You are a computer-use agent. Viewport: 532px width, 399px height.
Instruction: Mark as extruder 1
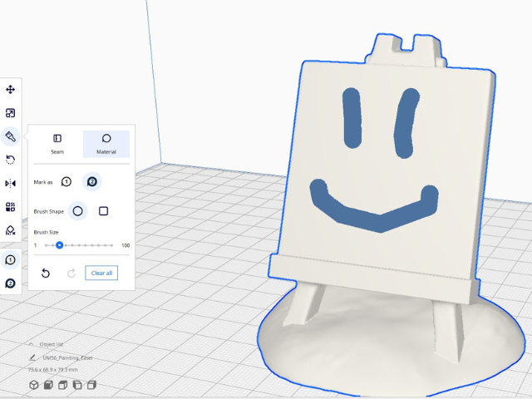[66, 182]
